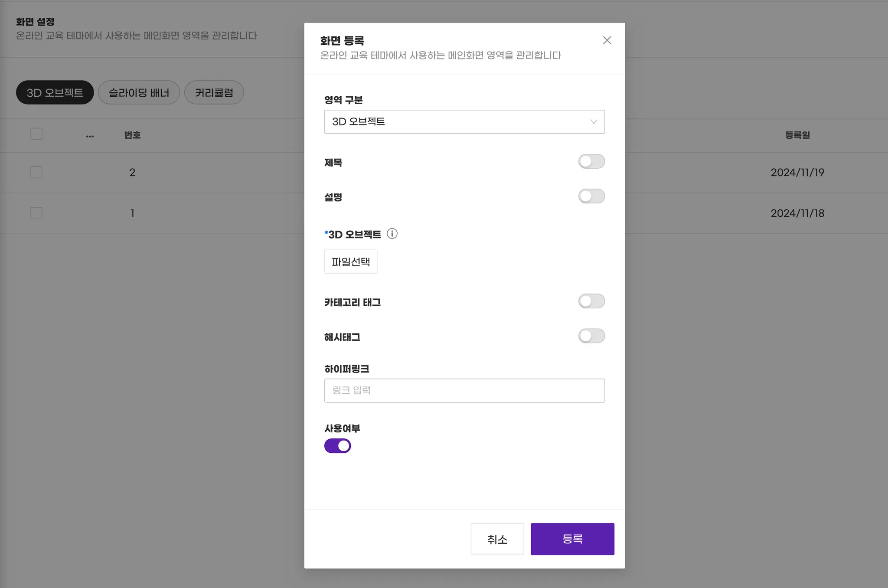The width and height of the screenshot is (888, 588).
Task: Click the 취소 button
Action: pyautogui.click(x=497, y=539)
